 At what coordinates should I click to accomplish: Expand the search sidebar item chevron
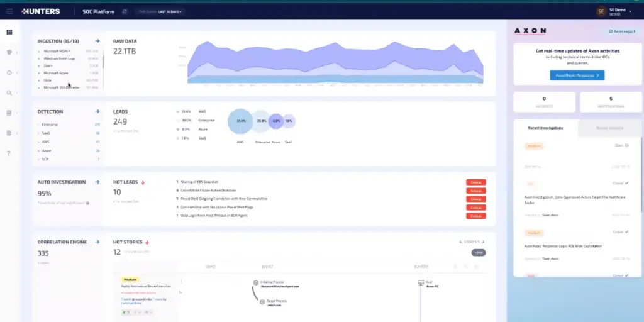(17, 93)
